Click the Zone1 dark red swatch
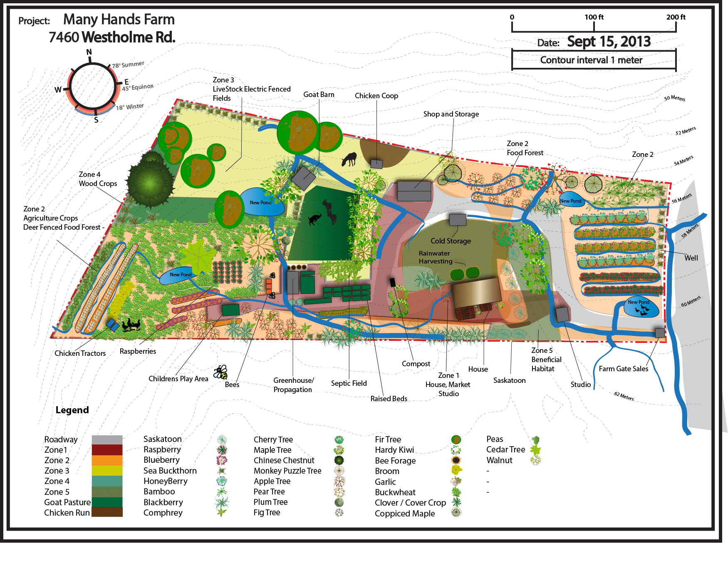Screen dimensions: 728x561 coord(107,450)
